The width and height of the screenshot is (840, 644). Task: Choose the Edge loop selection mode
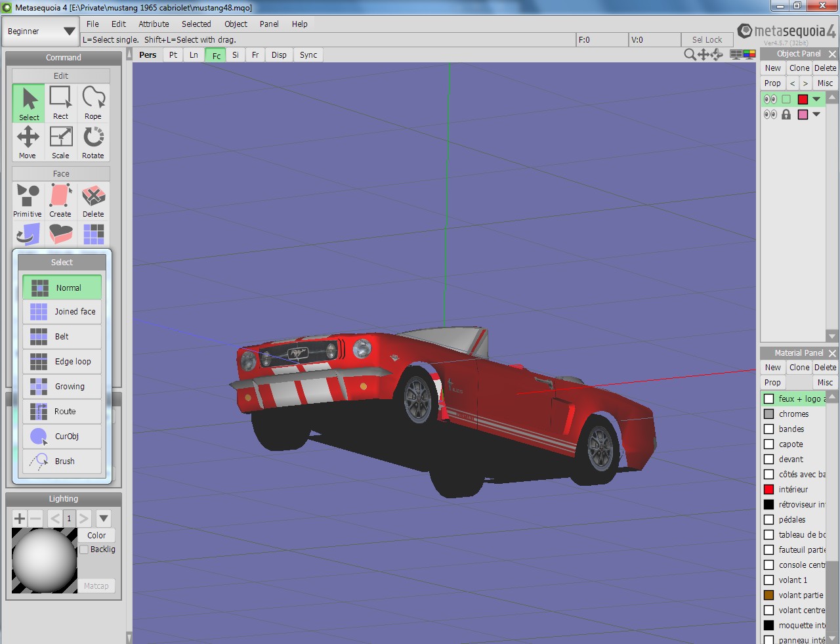pos(62,361)
